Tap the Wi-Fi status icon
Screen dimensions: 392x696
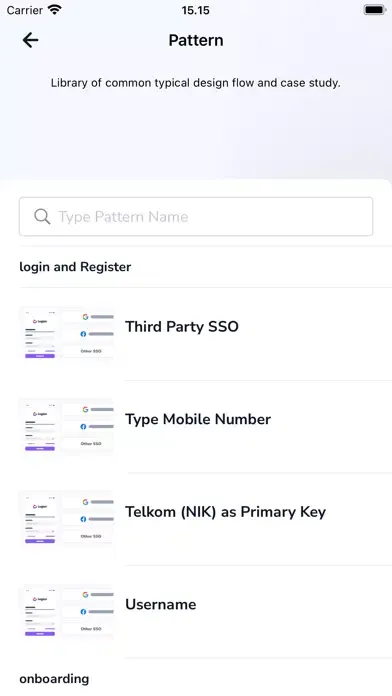[x=55, y=10]
